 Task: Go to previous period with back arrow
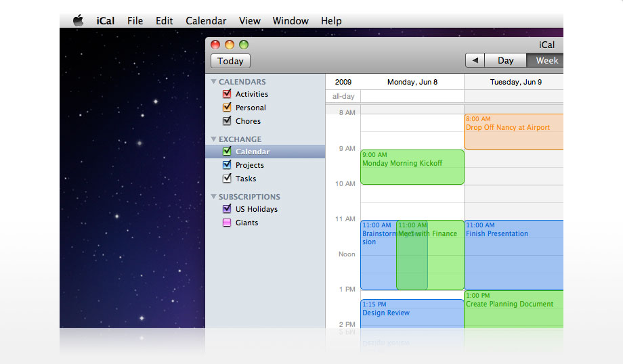[x=475, y=60]
